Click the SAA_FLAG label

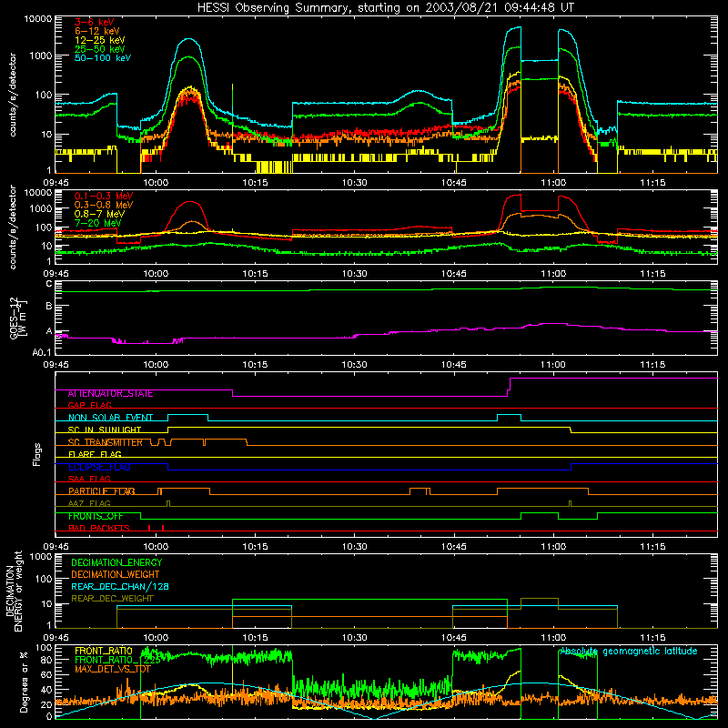tap(89, 480)
